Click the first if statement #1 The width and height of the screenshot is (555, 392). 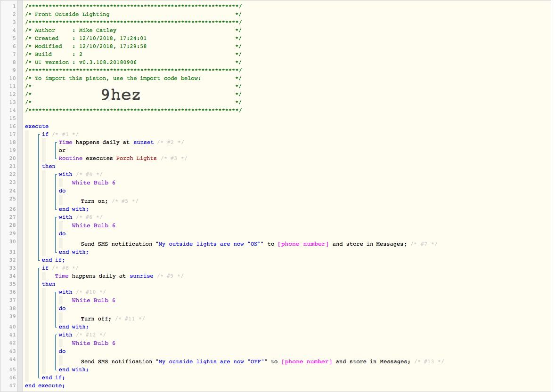[x=45, y=134]
